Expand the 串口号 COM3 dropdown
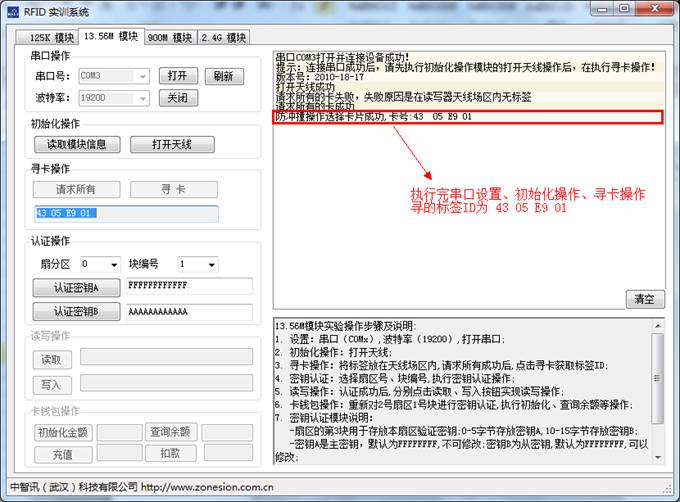Viewport: 680px width, 502px height. point(143,76)
